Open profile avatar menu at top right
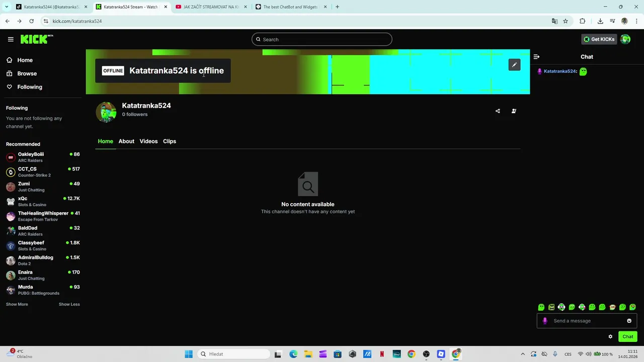644x362 pixels. (625, 39)
